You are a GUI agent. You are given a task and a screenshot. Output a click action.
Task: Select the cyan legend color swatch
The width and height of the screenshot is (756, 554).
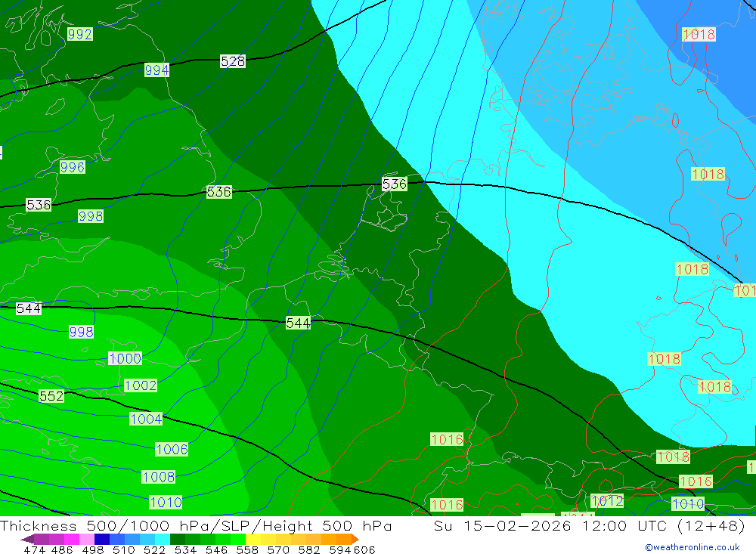coord(163,539)
